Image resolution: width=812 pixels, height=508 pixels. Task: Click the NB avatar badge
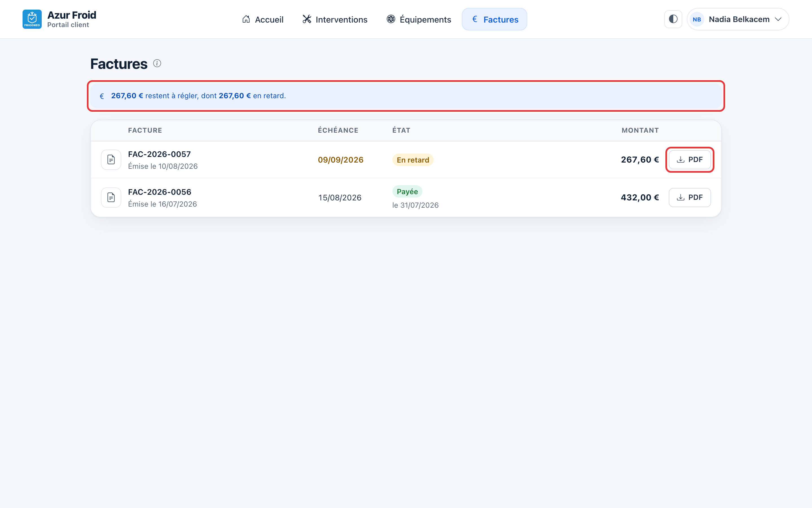tap(697, 19)
